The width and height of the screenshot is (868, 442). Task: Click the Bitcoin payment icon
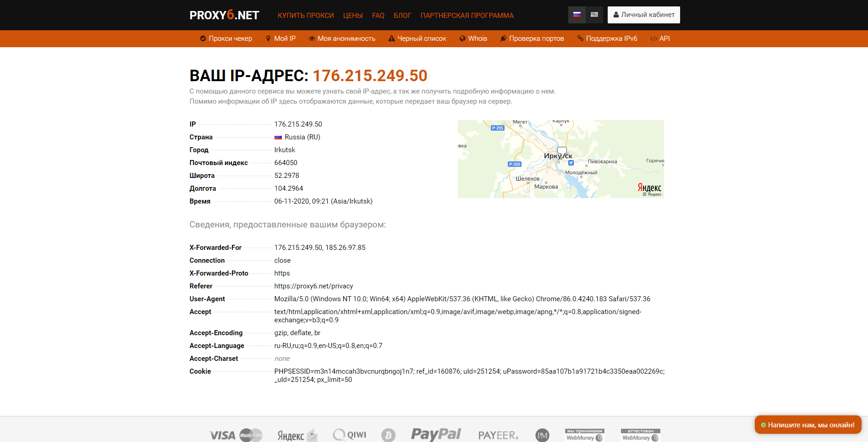click(388, 435)
